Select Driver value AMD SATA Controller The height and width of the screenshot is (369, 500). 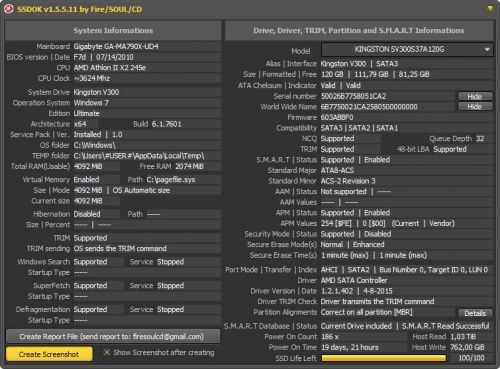354,280
